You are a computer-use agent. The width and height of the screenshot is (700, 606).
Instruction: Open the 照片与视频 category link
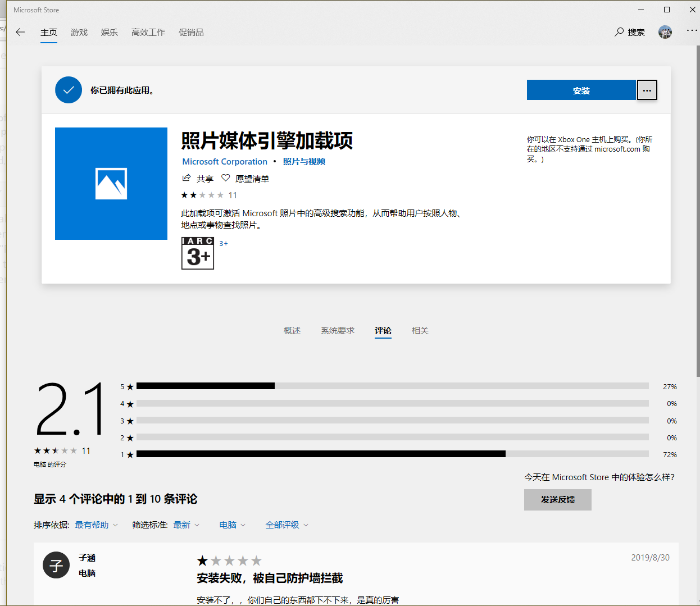(x=304, y=162)
